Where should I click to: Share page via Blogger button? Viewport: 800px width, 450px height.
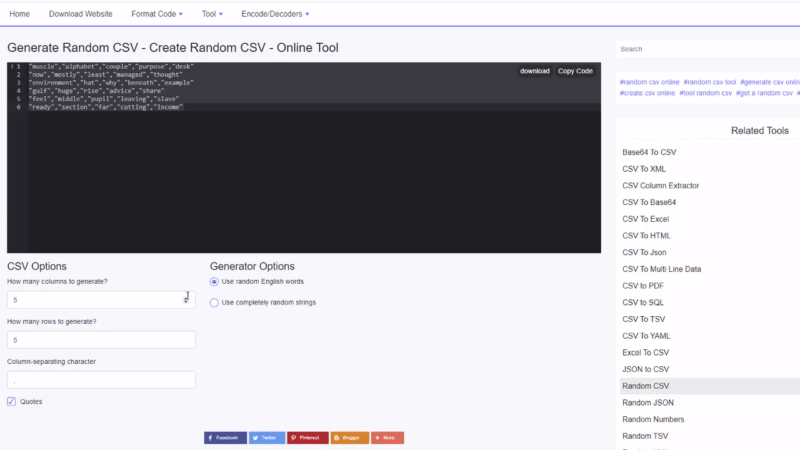click(350, 438)
